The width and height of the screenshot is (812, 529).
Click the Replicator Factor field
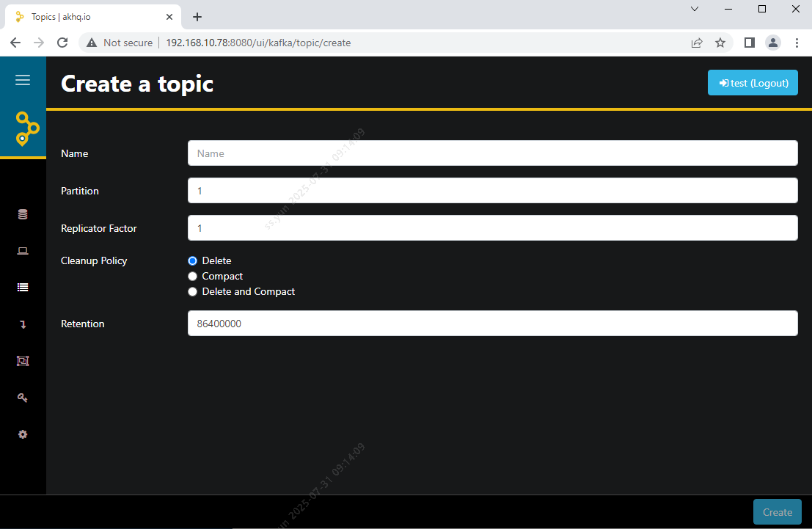click(492, 228)
